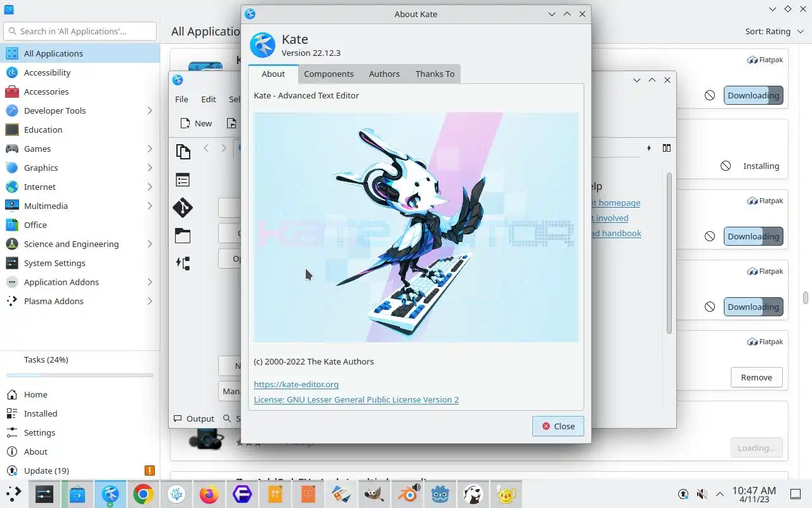This screenshot has height=508, width=812.
Task: Switch to the Thanks To tab
Action: [435, 74]
